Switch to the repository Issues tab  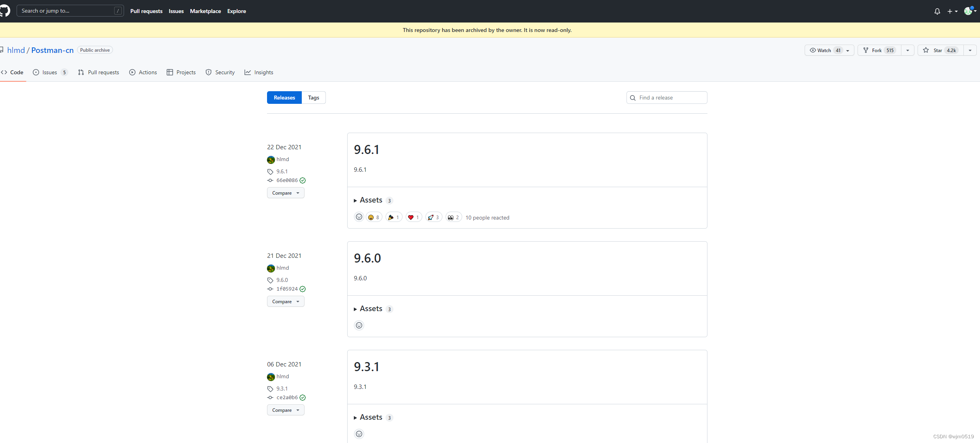tap(50, 72)
